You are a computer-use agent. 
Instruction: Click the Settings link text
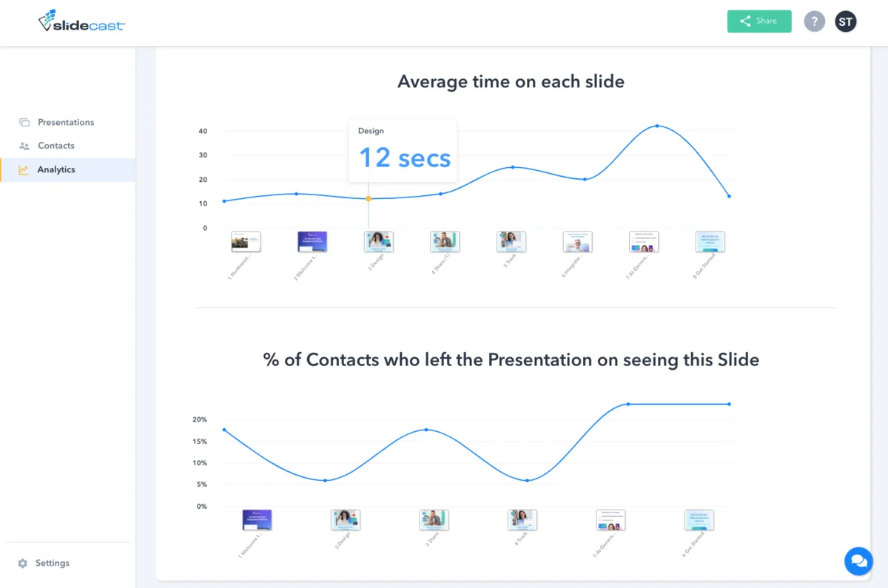[x=54, y=563]
